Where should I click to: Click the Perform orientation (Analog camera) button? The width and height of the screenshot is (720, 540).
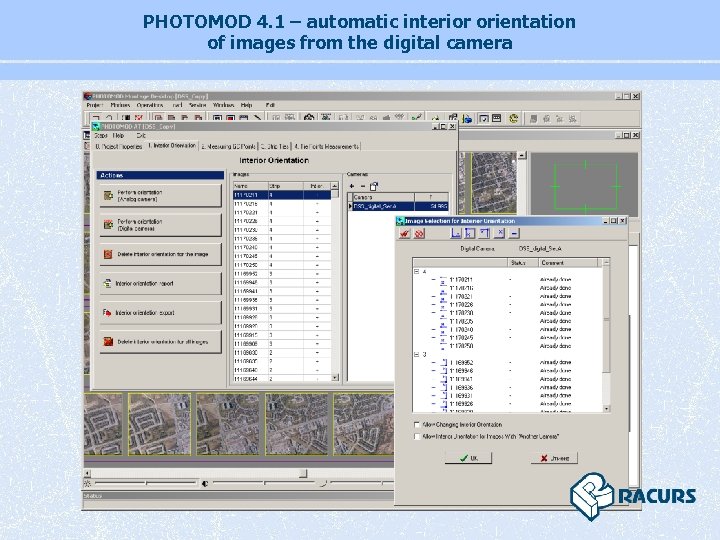tap(160, 195)
